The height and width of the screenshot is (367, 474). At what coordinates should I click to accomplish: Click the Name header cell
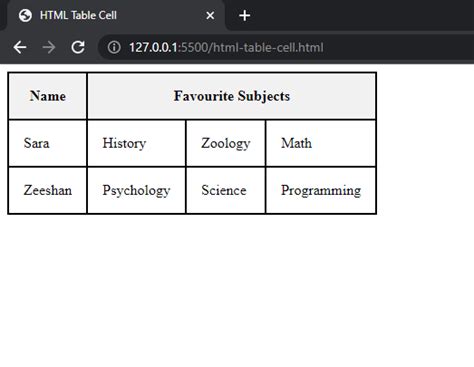pos(47,96)
